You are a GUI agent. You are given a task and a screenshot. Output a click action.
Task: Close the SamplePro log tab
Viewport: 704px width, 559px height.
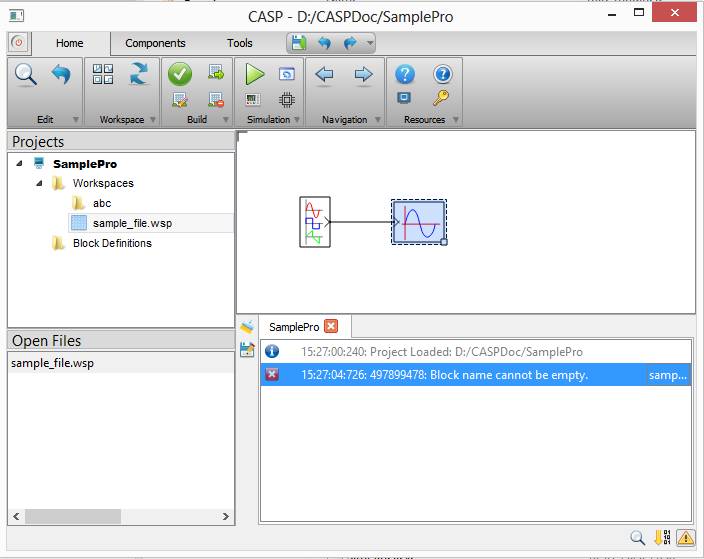point(332,327)
